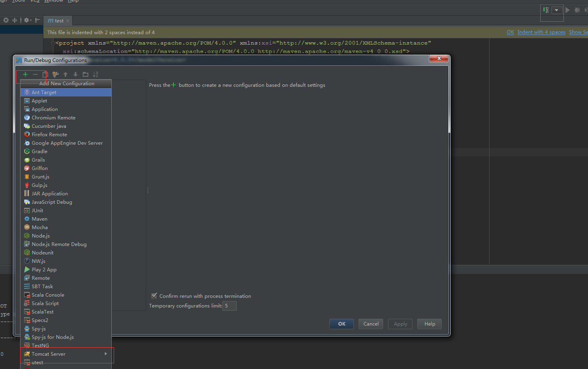Select Scala Console entry
Screen dimensions: 588x369
(66, 295)
